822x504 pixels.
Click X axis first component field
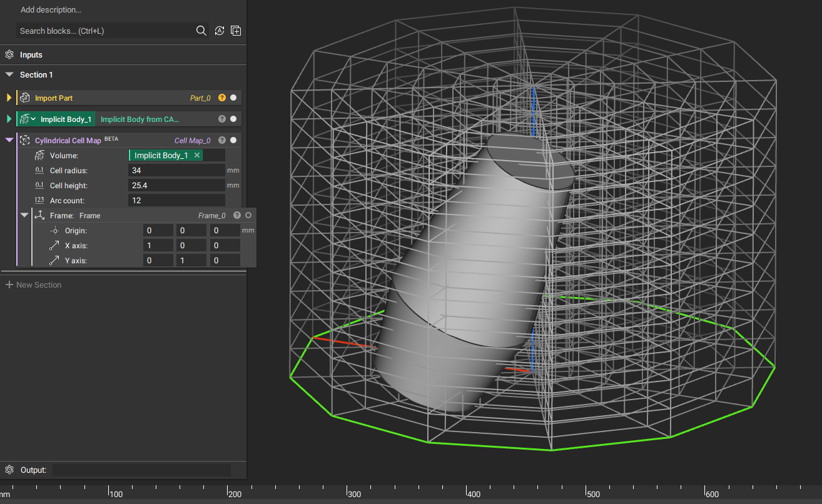click(x=158, y=246)
